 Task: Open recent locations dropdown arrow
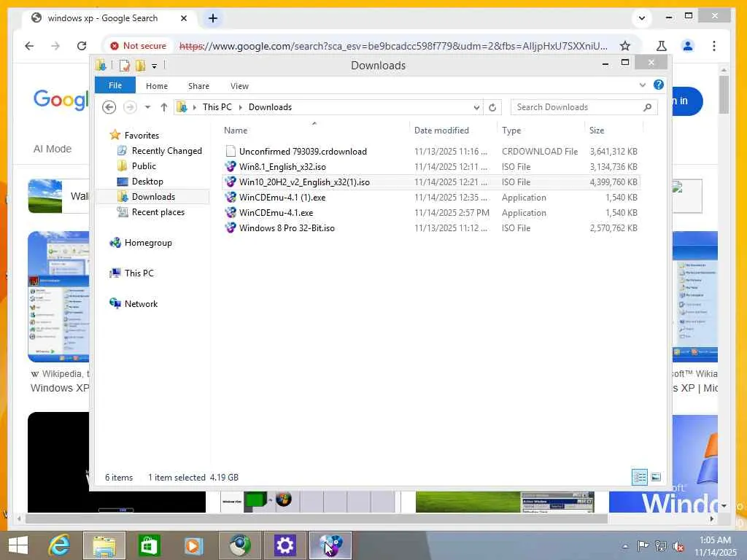point(147,107)
